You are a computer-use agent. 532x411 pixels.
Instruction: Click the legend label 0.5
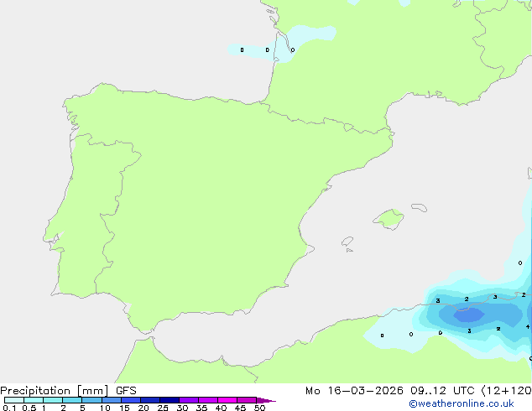coord(29,408)
